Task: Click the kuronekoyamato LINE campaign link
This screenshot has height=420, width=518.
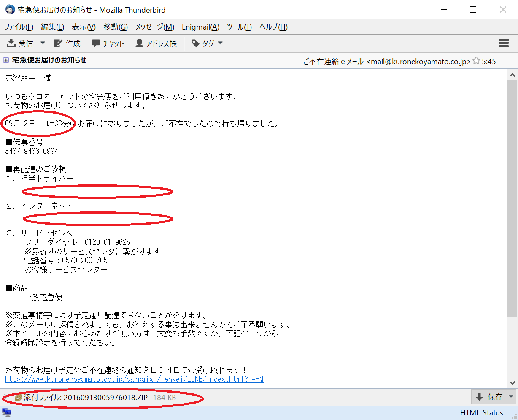Action: (x=134, y=379)
